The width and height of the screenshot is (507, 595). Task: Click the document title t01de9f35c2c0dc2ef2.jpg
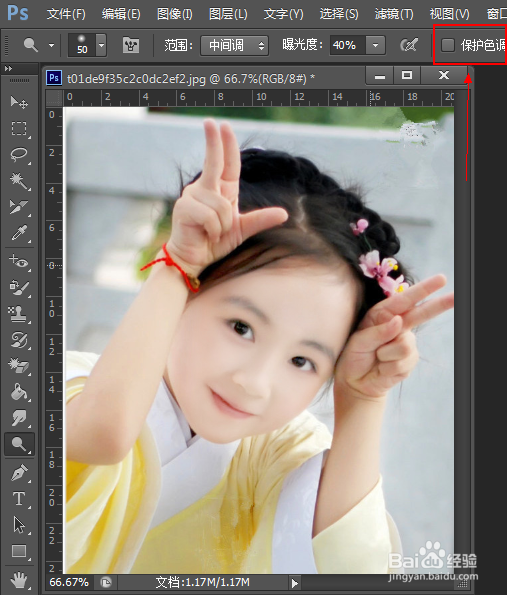pyautogui.click(x=136, y=79)
